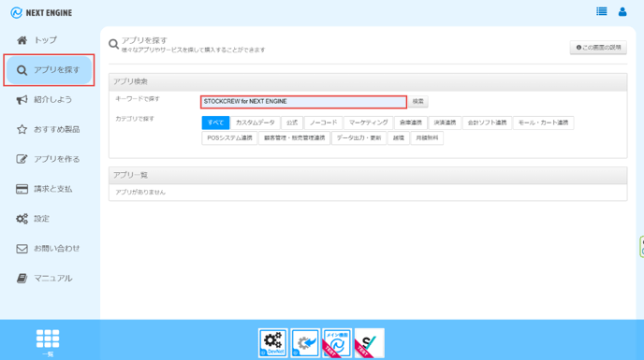644x360 pixels.
Task: Open the user account icon
Action: click(x=622, y=11)
